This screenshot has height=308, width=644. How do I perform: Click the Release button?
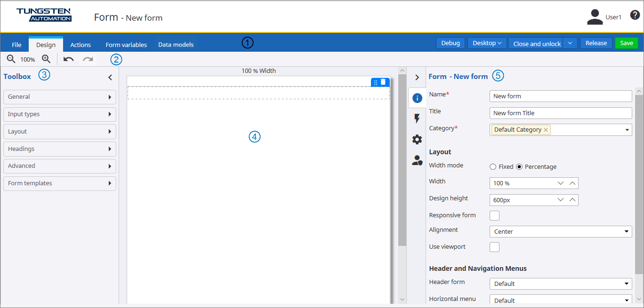596,43
